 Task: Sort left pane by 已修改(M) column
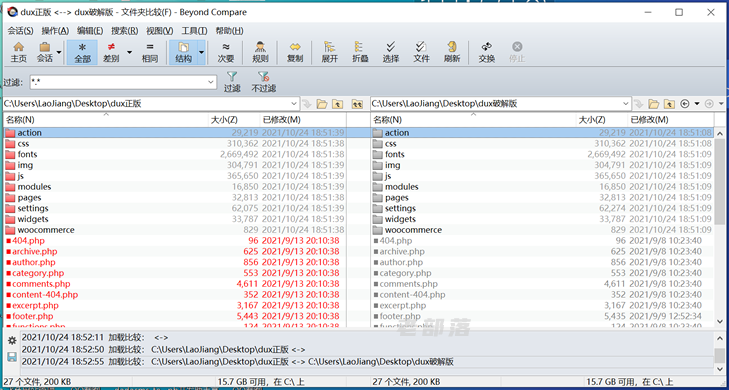pos(303,120)
